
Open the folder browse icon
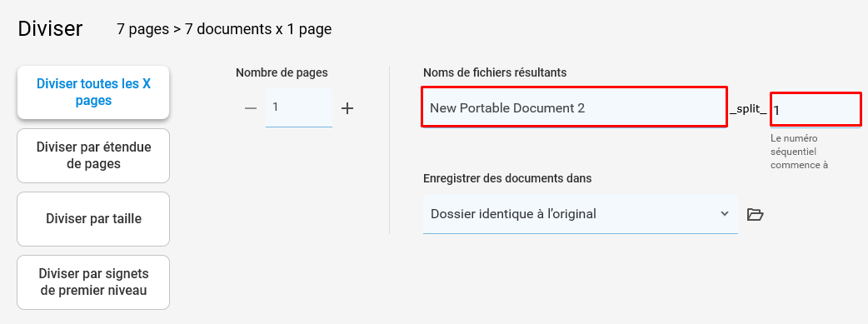(x=755, y=214)
